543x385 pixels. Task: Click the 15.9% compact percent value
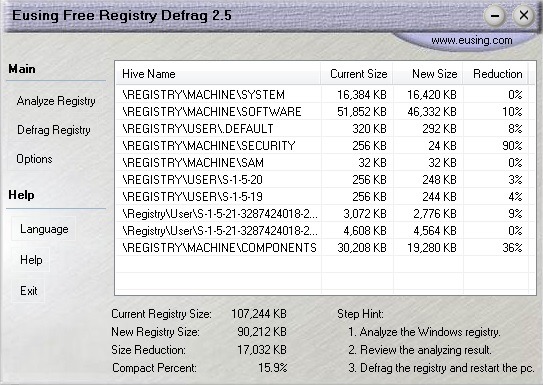coord(273,367)
